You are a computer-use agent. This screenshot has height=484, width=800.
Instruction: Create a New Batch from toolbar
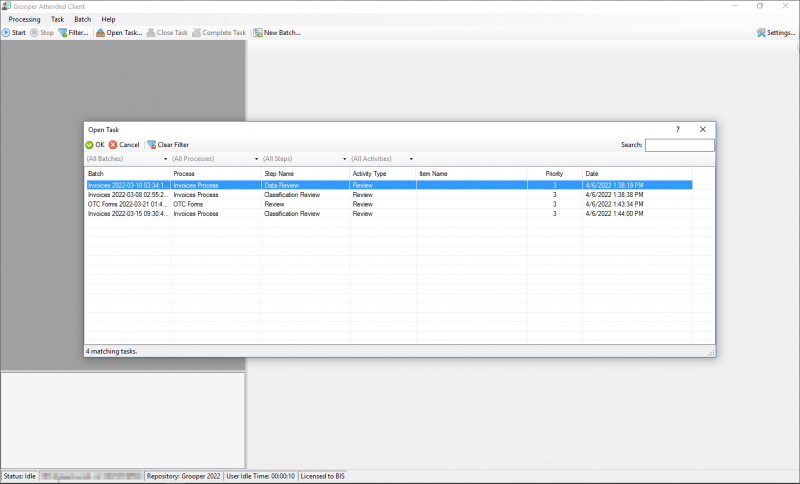pyautogui.click(x=277, y=33)
